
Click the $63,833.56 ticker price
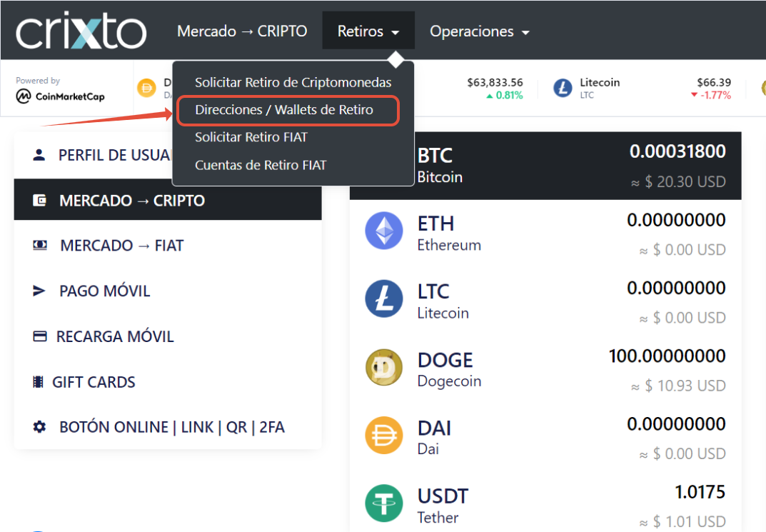coord(495,83)
